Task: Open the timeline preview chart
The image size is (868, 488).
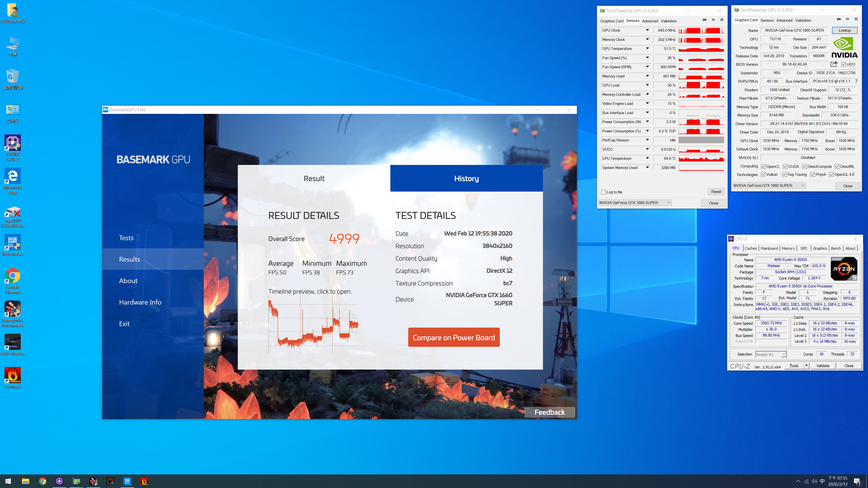Action: point(313,324)
